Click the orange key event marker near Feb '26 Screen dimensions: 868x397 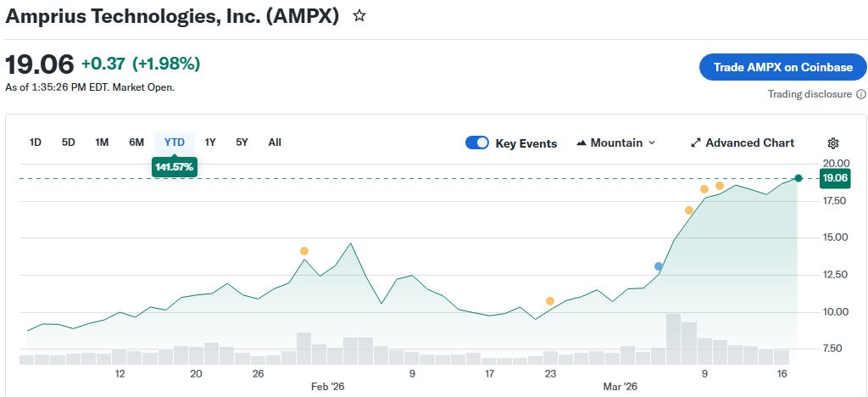(x=304, y=251)
